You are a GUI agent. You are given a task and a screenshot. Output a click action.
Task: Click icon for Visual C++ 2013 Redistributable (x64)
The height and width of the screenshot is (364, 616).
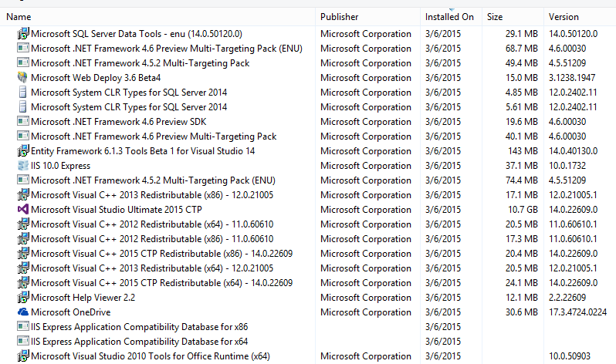[x=23, y=268]
